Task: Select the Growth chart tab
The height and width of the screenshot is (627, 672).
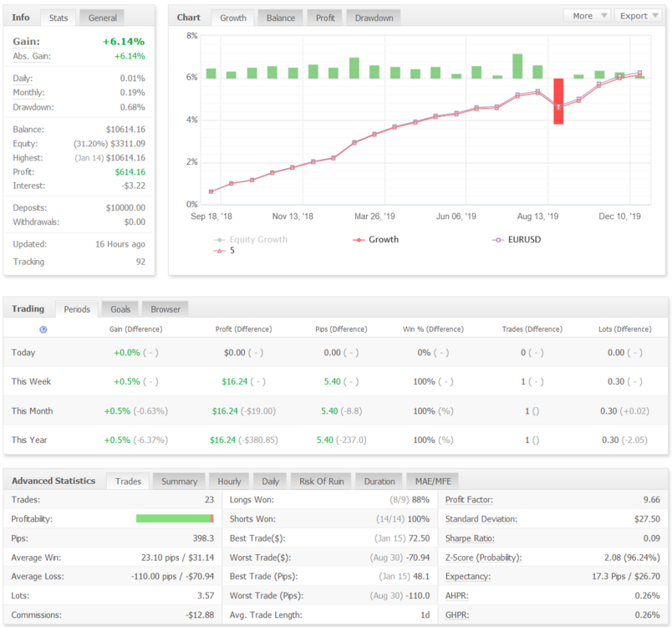Action: pyautogui.click(x=233, y=18)
